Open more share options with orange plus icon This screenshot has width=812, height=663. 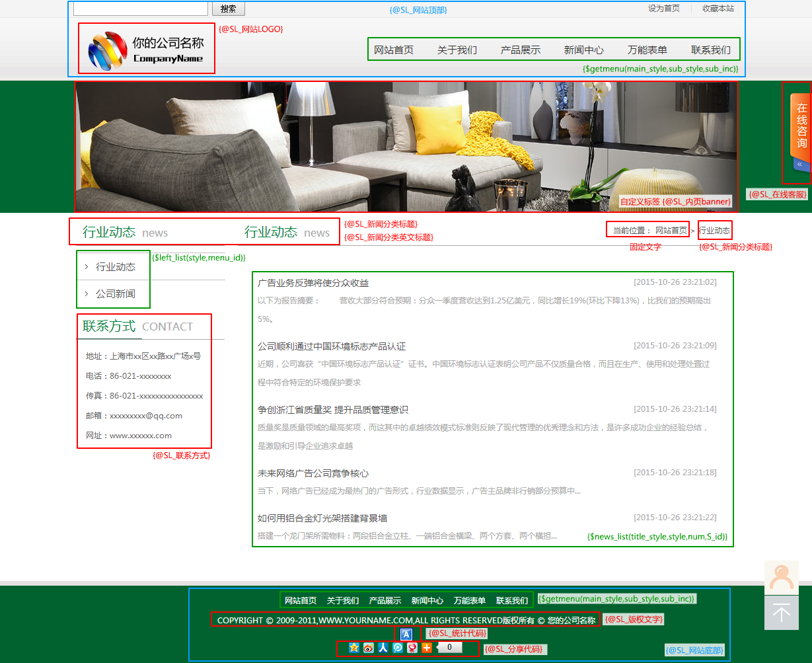427,648
